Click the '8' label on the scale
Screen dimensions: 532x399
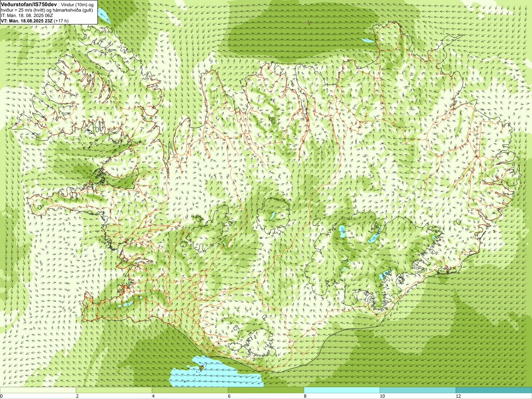tap(305, 396)
